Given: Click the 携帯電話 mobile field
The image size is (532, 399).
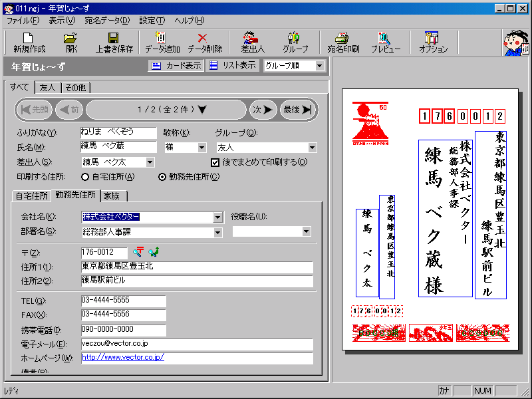Looking at the screenshot, I should click(x=124, y=330).
